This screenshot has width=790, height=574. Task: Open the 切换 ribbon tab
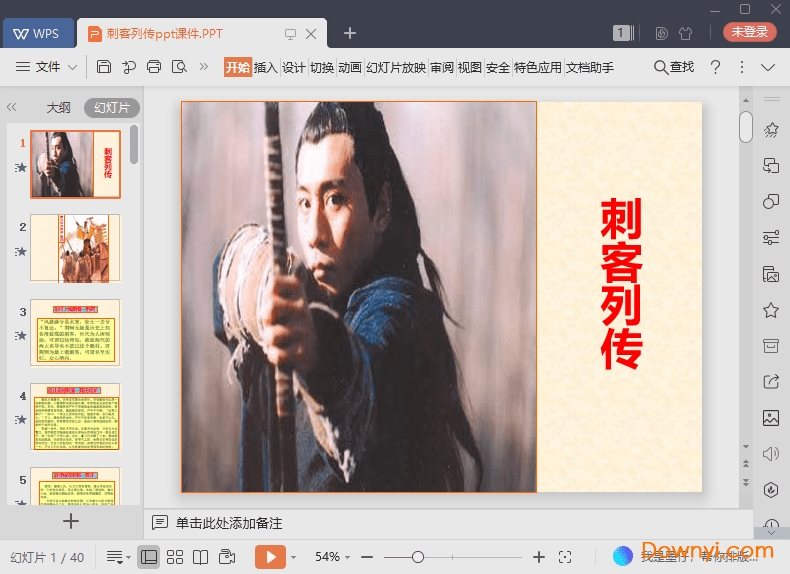(x=322, y=67)
